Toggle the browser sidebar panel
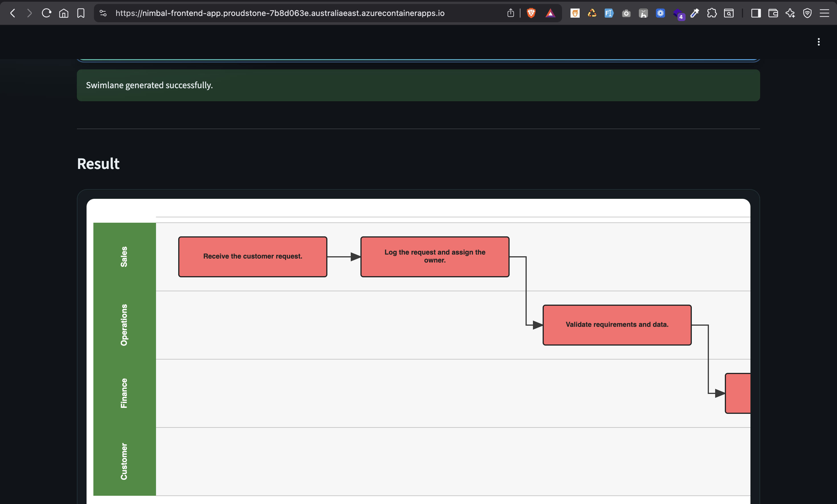The image size is (837, 504). point(756,13)
